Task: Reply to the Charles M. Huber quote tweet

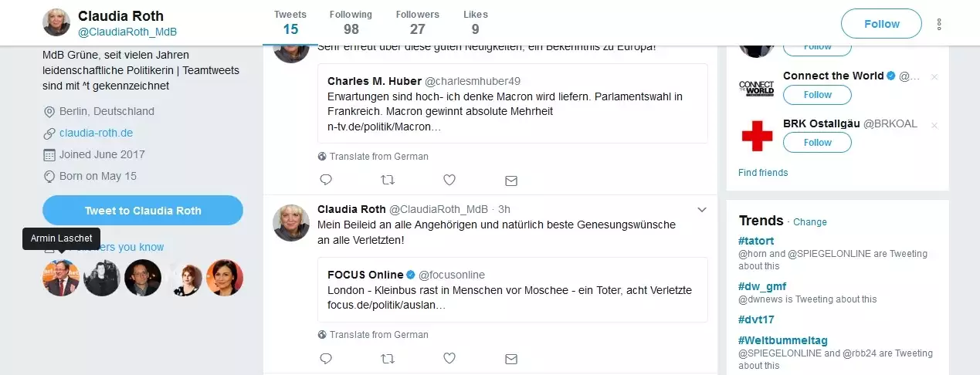Action: (326, 180)
